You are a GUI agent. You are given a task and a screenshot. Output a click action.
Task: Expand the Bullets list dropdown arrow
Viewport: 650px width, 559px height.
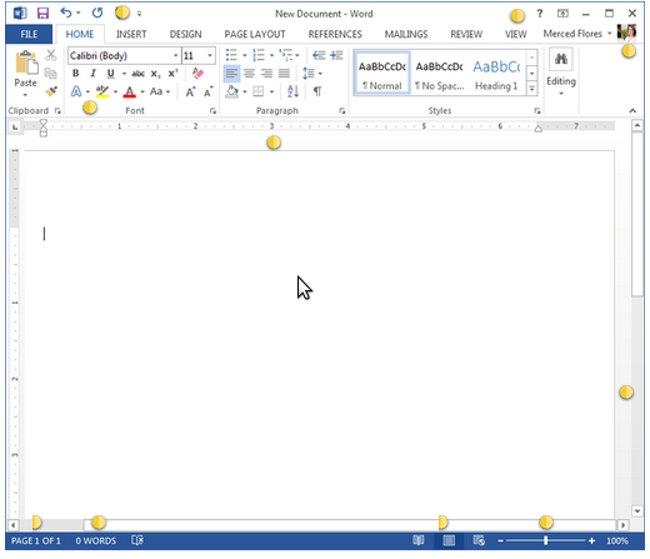(245, 55)
